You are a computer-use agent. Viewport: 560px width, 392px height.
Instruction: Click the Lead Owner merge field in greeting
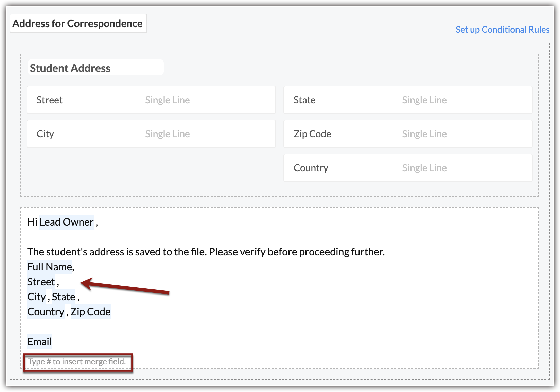pos(67,222)
